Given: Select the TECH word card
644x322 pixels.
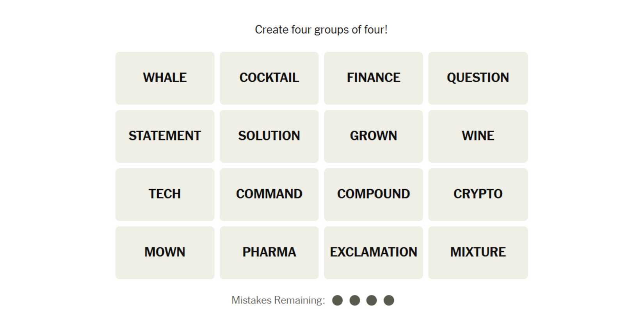Looking at the screenshot, I should [x=165, y=194].
